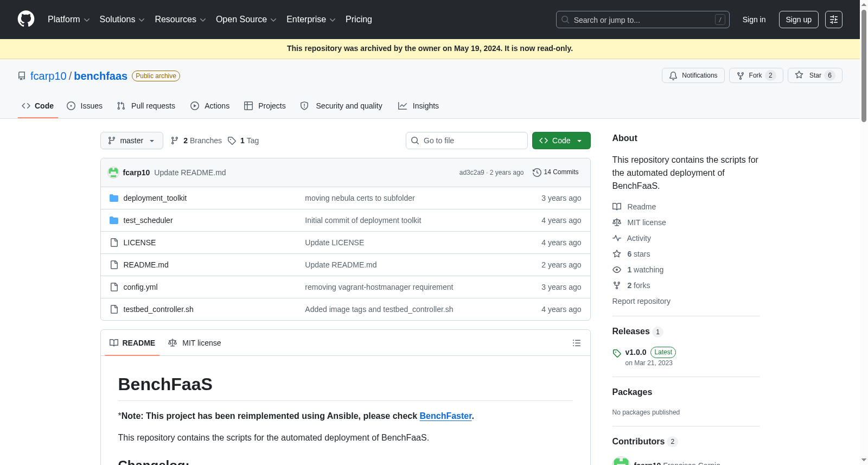Open the global navigation settings icon
868x465 pixels.
[834, 20]
